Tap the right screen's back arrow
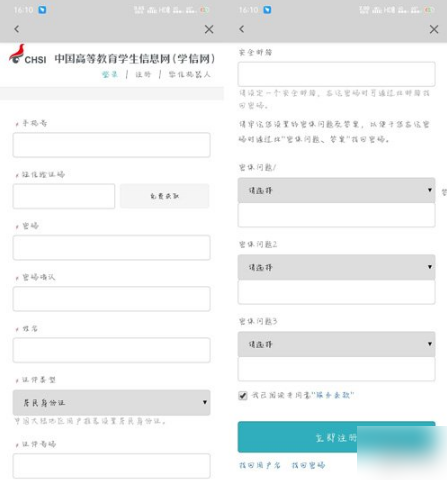This screenshot has height=480, width=447. point(242,29)
